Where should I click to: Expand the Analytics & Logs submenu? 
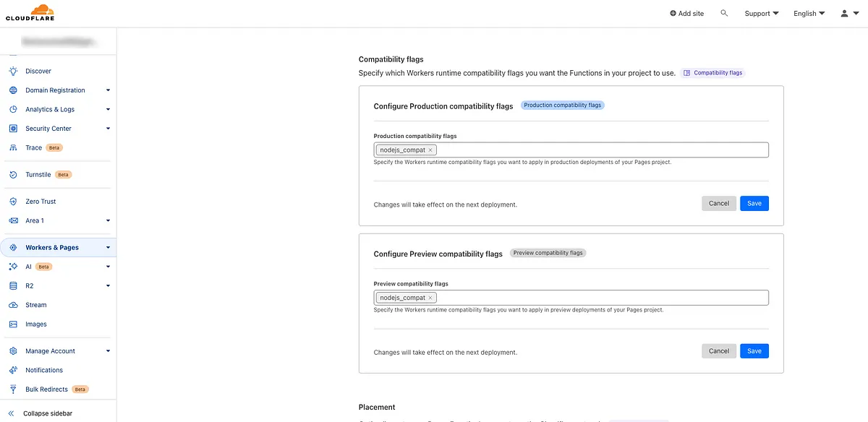(x=108, y=110)
